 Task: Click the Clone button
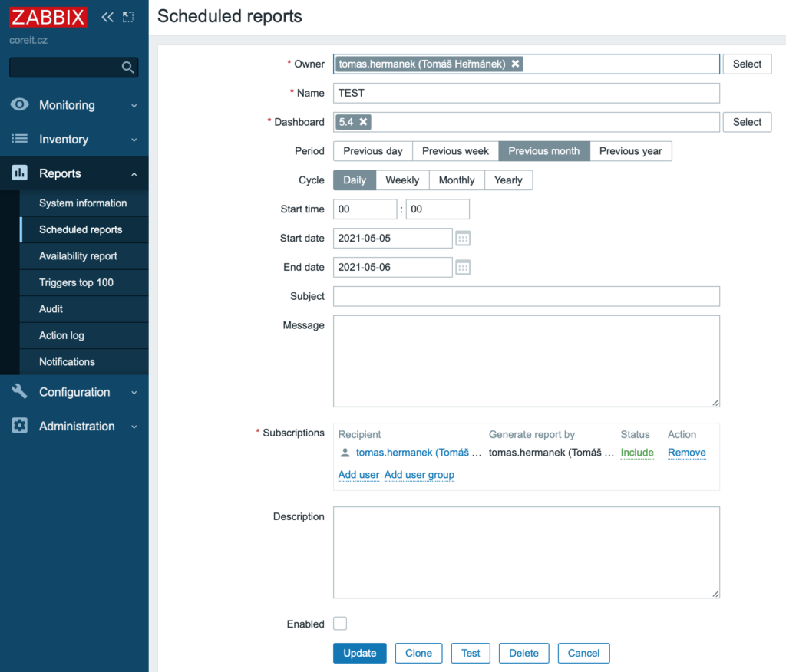click(x=418, y=653)
